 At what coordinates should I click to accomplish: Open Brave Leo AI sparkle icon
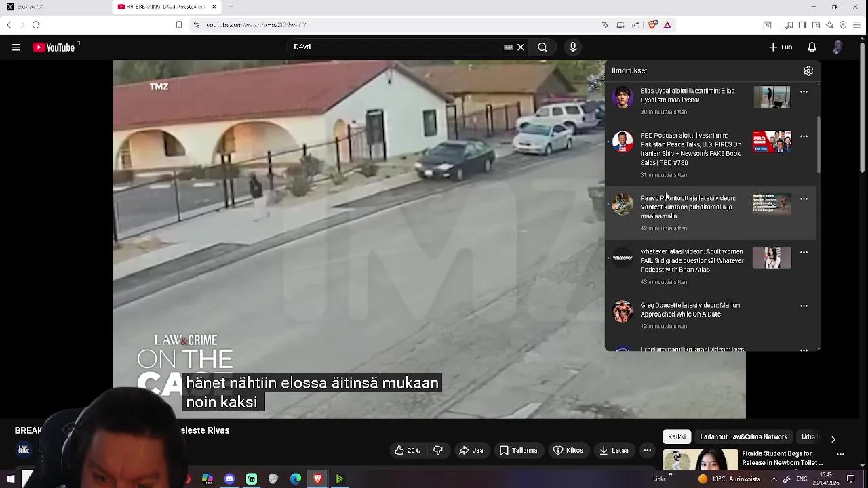tap(829, 25)
